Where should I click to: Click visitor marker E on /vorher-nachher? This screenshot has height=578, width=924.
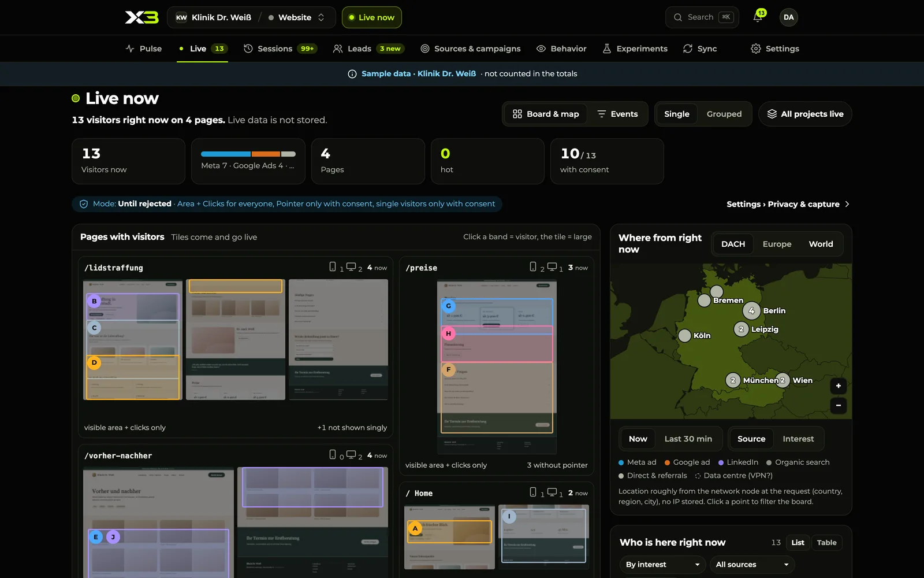point(96,537)
